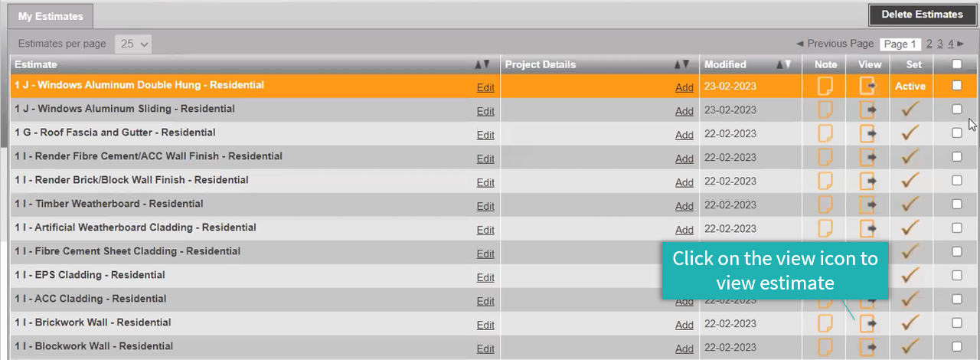Viewport: 980px width, 360px height.
Task: Tick checkbox for Windows Aluminum Sliding row
Action: point(956,110)
